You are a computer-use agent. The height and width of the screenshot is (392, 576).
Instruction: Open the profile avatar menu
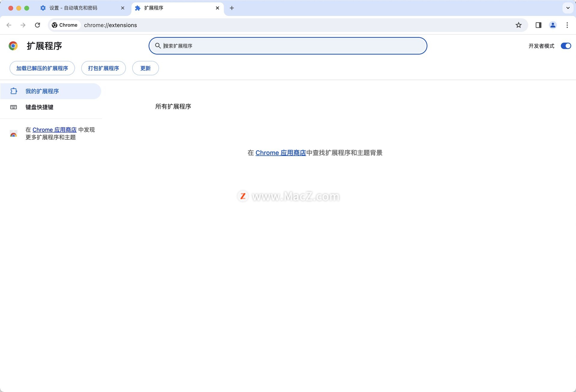tap(553, 25)
